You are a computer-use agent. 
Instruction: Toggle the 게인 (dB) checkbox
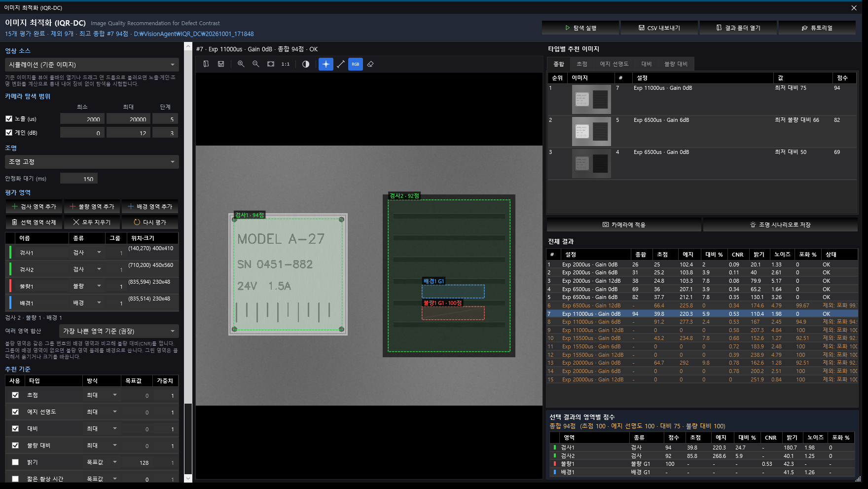click(x=9, y=133)
